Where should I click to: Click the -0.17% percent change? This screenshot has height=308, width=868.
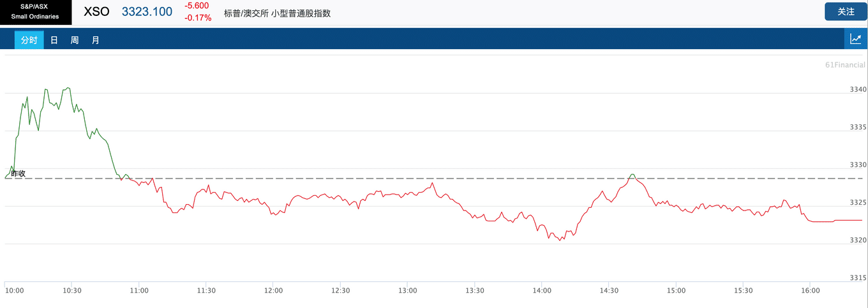tap(198, 18)
